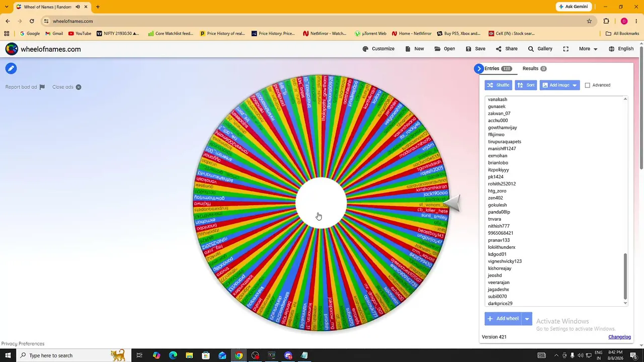This screenshot has height=362, width=644.
Task: Click the wheel center to spin
Action: 321,203
